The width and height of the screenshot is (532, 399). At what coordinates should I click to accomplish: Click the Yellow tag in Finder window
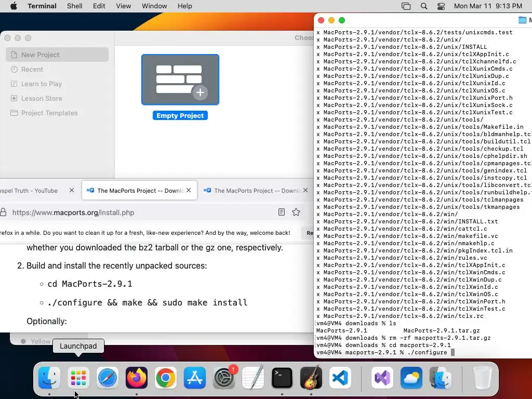tap(36, 341)
